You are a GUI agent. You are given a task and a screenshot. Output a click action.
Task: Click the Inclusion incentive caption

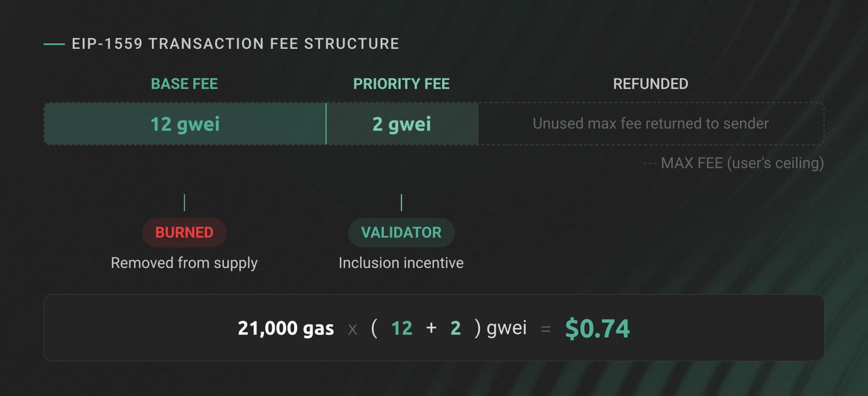point(401,263)
